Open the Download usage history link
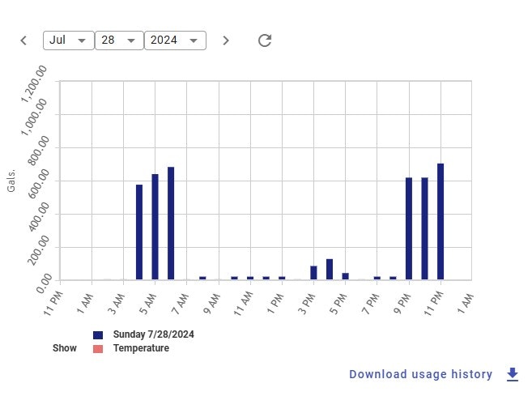This screenshot has width=532, height=396. 420,374
